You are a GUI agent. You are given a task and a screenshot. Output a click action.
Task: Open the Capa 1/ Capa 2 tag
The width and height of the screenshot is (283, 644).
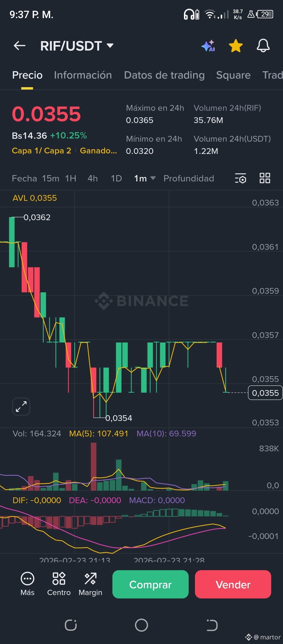coord(41,151)
